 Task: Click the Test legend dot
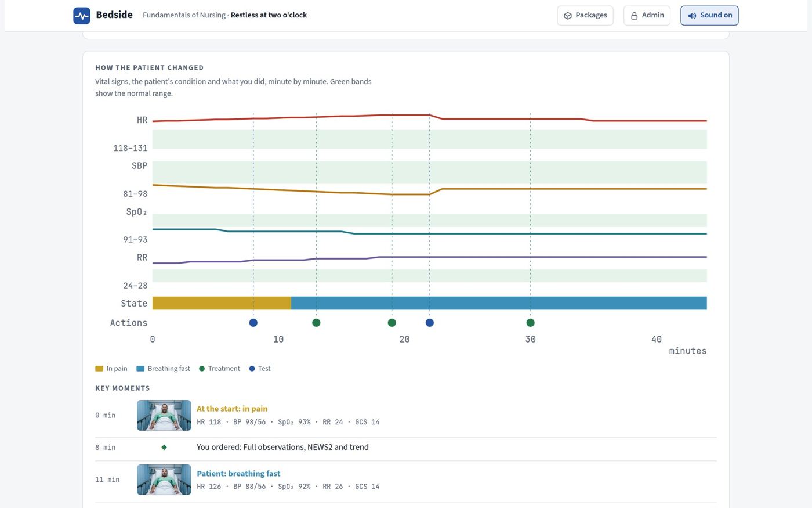(x=252, y=369)
